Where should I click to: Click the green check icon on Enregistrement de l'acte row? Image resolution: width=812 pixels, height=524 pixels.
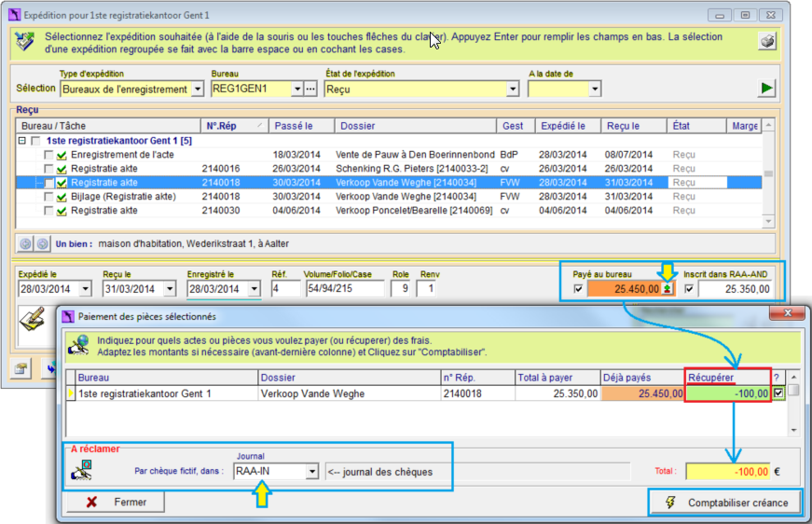point(62,155)
